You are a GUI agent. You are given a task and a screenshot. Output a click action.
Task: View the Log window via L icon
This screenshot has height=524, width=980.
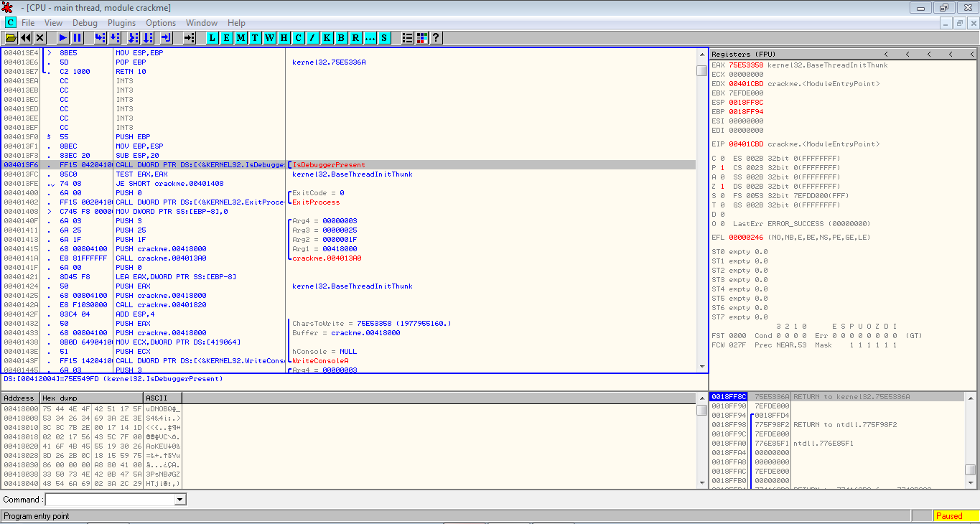point(211,37)
